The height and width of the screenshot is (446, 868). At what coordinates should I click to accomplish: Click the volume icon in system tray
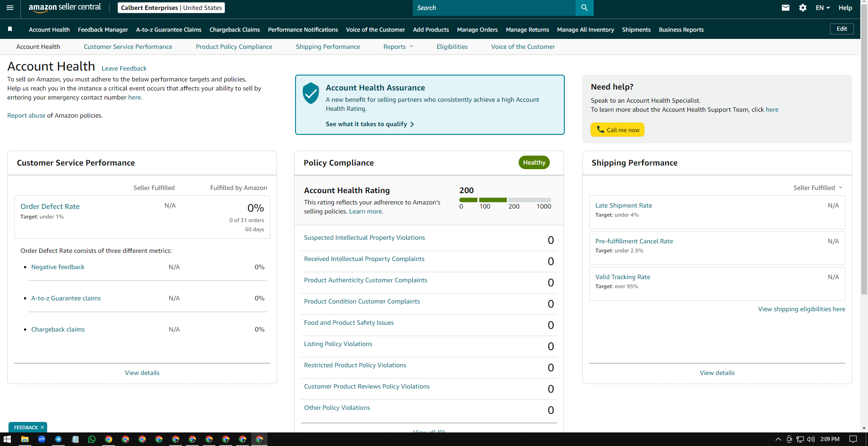tap(811, 439)
